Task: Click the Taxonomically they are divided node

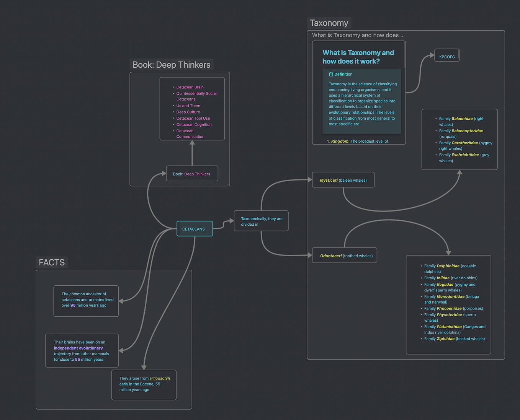Action: [x=261, y=221]
